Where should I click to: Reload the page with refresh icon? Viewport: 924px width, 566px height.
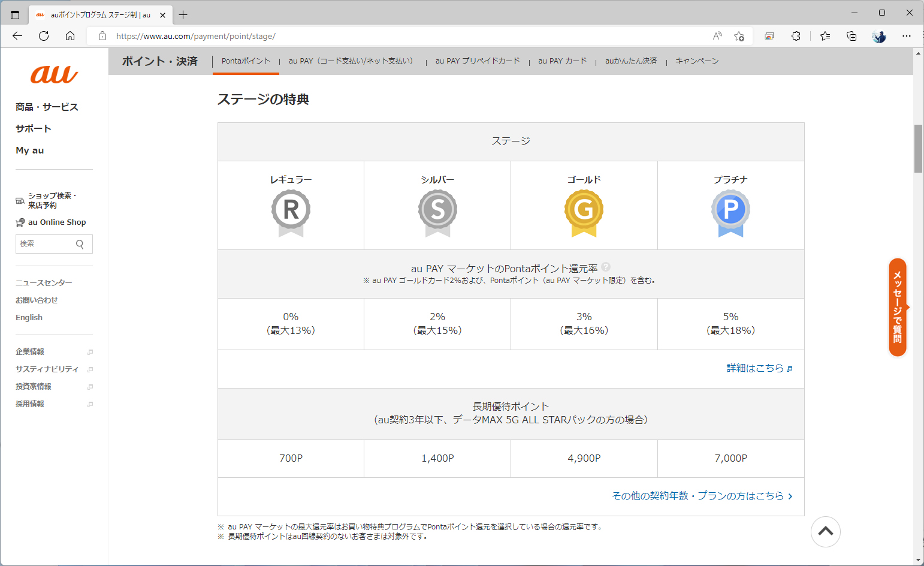pos(44,36)
